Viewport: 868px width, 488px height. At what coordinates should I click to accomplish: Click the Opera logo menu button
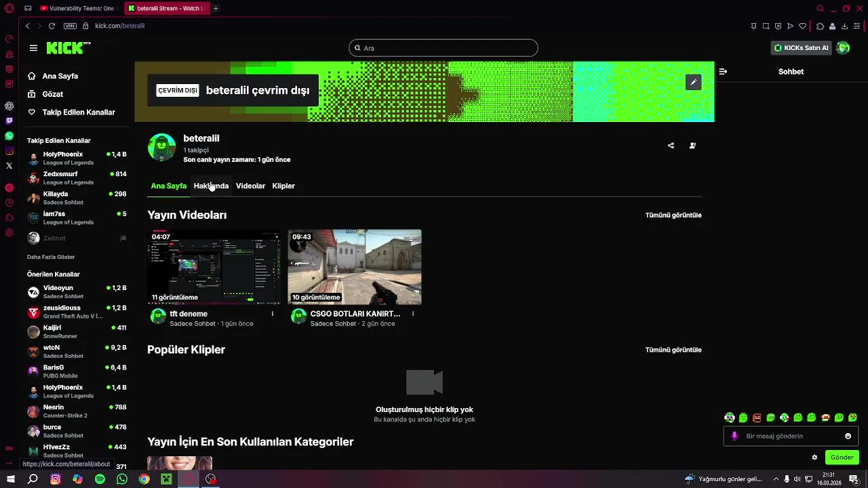tap(9, 8)
